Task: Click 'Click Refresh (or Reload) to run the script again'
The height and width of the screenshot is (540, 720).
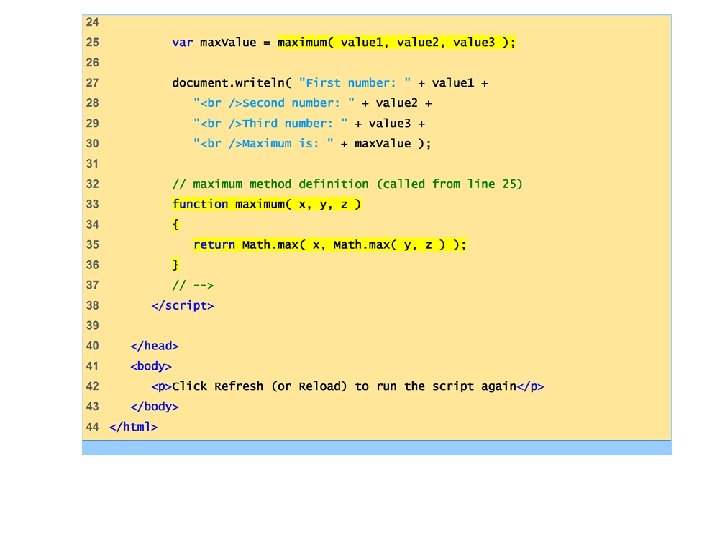Action: coord(344,386)
